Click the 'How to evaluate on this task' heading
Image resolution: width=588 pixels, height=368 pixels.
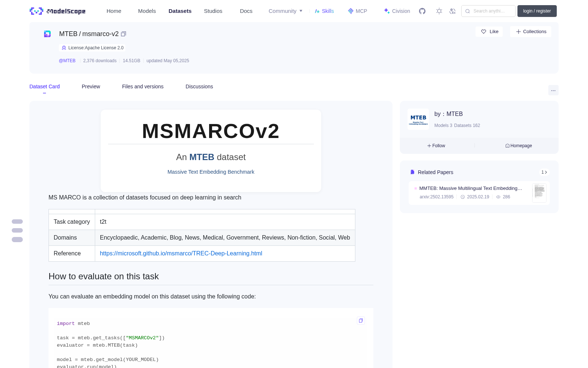104,276
